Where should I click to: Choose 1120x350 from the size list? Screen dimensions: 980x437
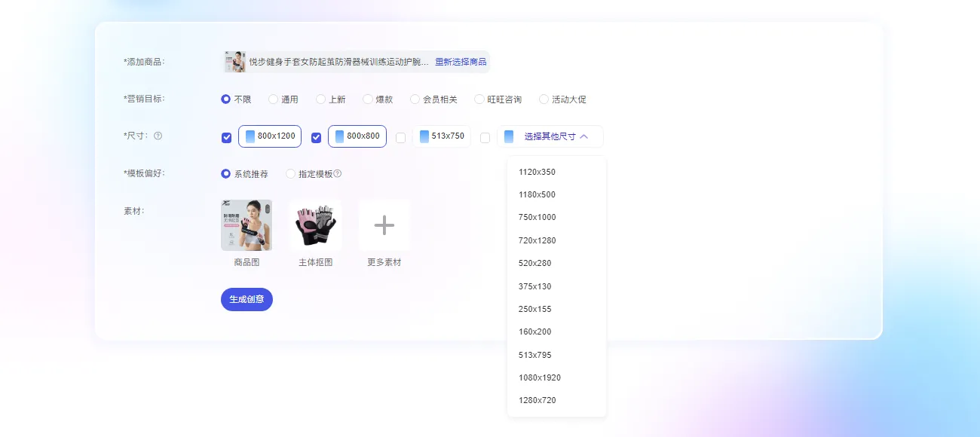click(556, 172)
